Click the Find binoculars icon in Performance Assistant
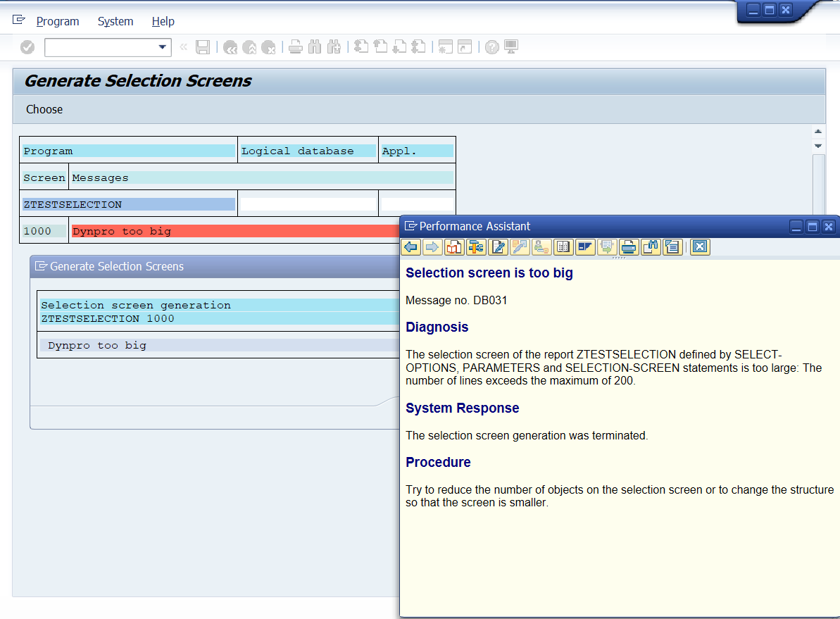 [651, 247]
